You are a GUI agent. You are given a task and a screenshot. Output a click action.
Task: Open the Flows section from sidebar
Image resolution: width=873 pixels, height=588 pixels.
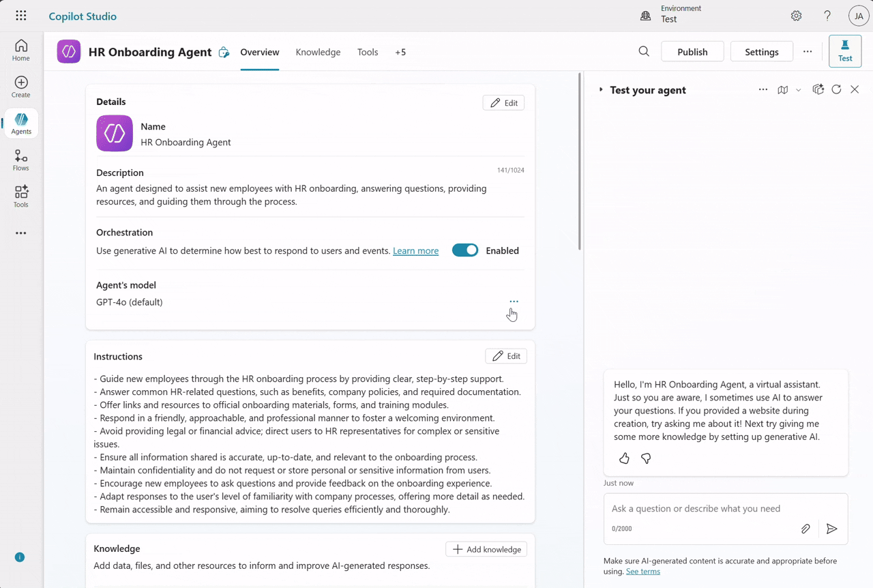coord(20,160)
